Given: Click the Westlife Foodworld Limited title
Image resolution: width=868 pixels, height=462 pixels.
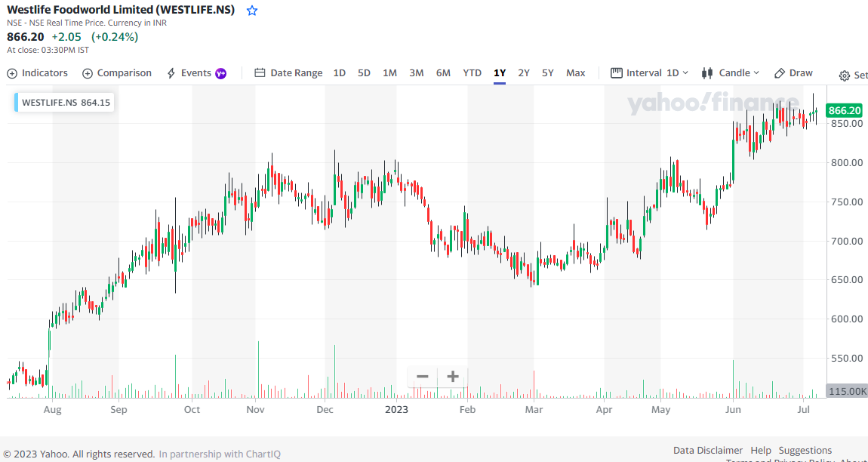Looking at the screenshot, I should click(121, 10).
